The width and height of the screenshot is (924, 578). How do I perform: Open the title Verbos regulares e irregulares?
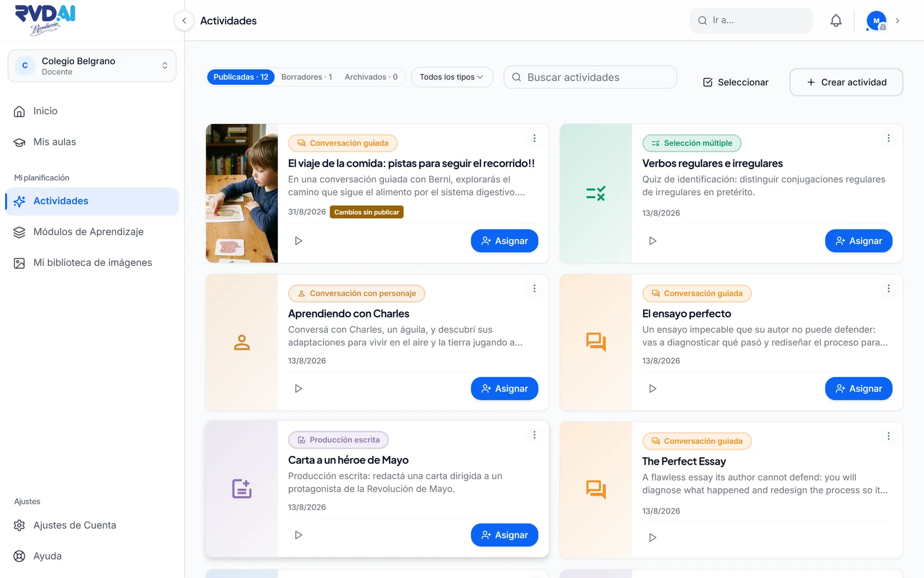click(712, 163)
